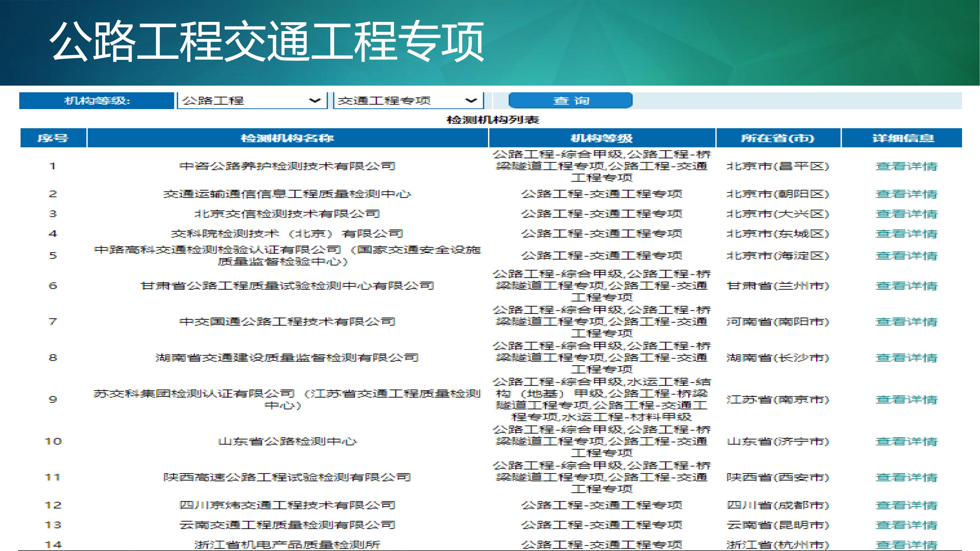The image size is (980, 551).
Task: Click 北京市(海淀区) location cell
Action: click(777, 255)
